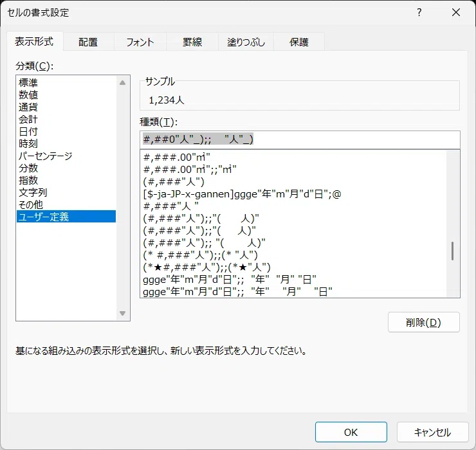Select format #,###.00"㎡"
The height and width of the screenshot is (450, 476).
pyautogui.click(x=294, y=157)
